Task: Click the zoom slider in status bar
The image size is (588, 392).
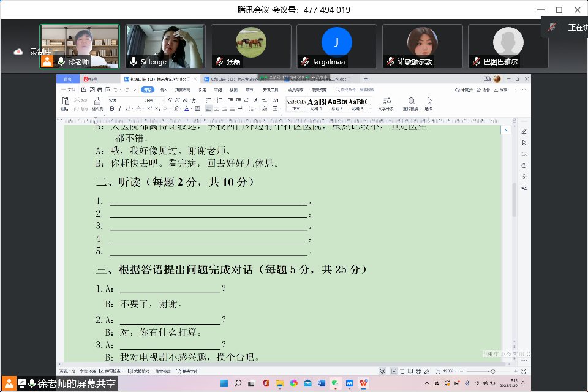Action: (493, 371)
